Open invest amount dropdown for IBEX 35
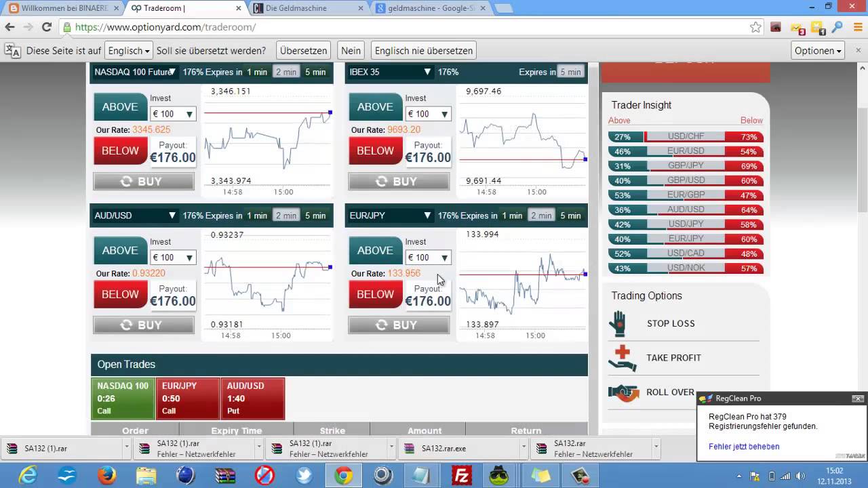This screenshot has height=488, width=868. pyautogui.click(x=428, y=114)
